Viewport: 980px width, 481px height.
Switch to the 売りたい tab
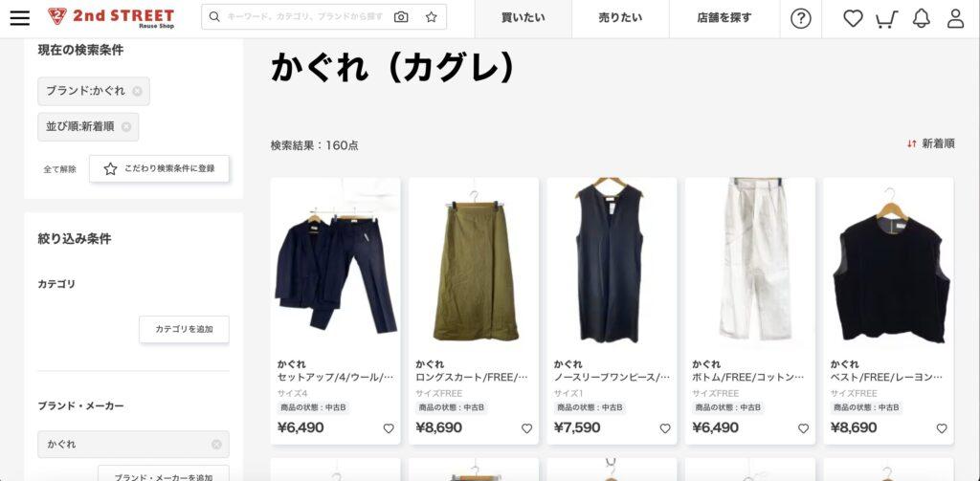point(620,18)
